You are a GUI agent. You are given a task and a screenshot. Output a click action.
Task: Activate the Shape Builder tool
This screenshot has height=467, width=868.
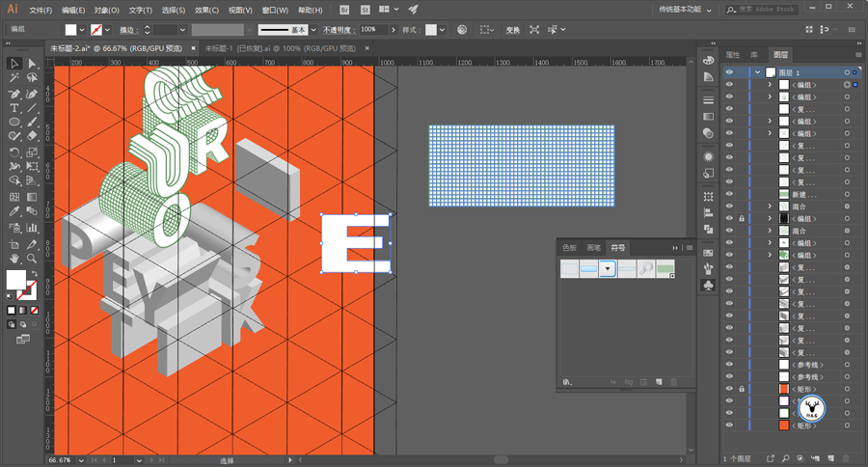[x=14, y=180]
